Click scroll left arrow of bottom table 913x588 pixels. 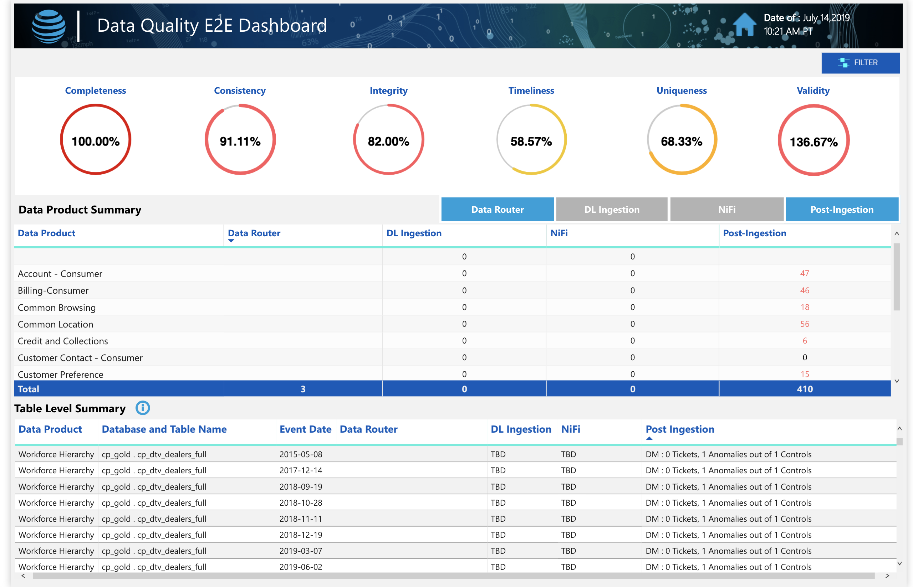click(x=24, y=576)
